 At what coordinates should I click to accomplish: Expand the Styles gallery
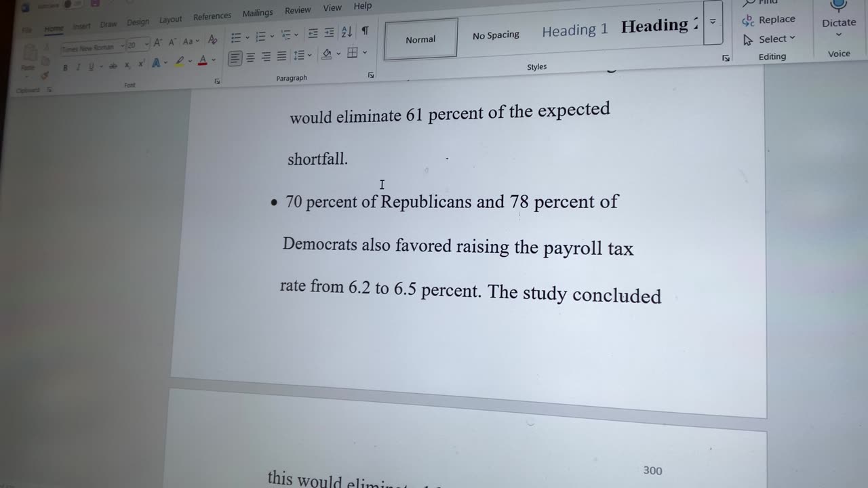pyautogui.click(x=713, y=22)
